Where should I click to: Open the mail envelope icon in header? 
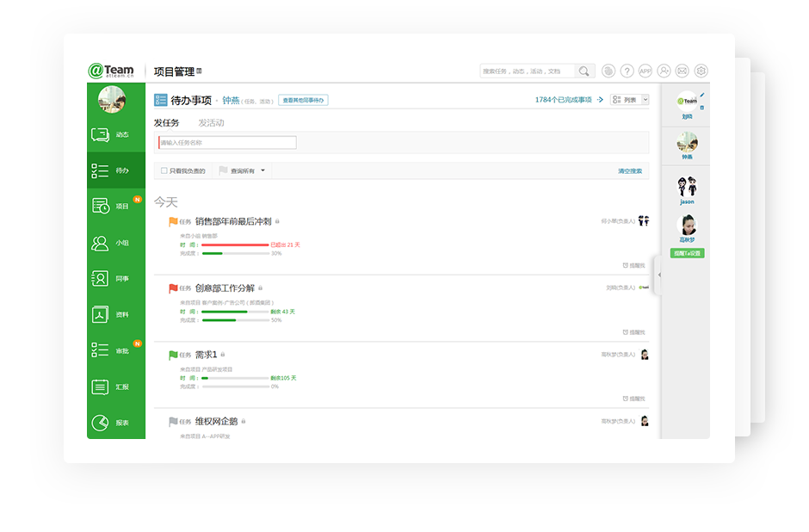682,71
